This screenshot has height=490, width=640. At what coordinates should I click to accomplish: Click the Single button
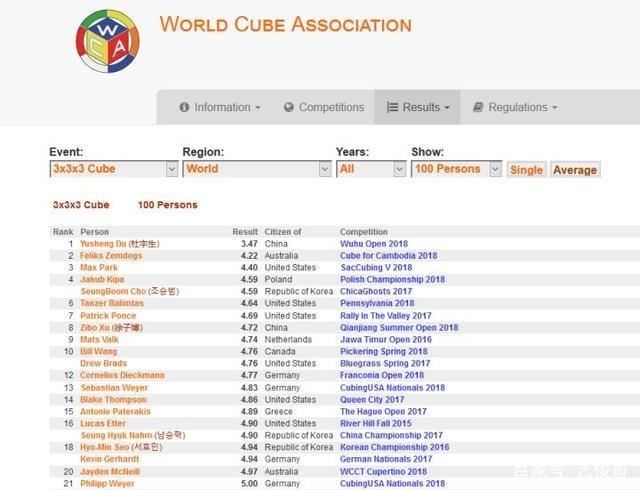coord(527,170)
